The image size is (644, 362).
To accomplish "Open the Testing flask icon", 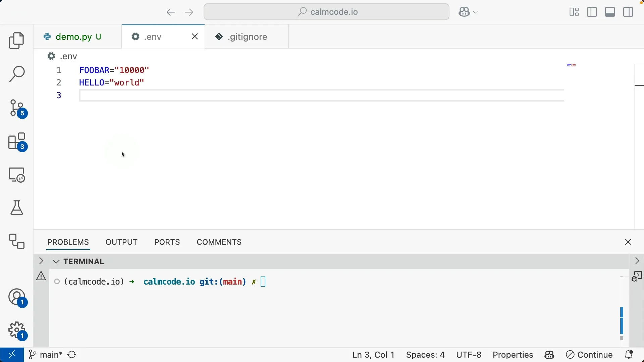I will (17, 208).
